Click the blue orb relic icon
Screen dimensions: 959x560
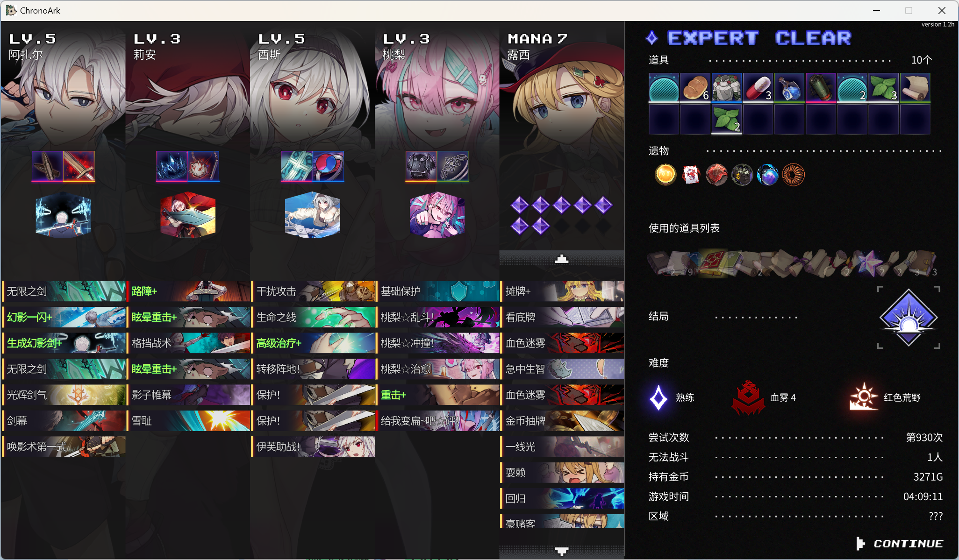[768, 175]
